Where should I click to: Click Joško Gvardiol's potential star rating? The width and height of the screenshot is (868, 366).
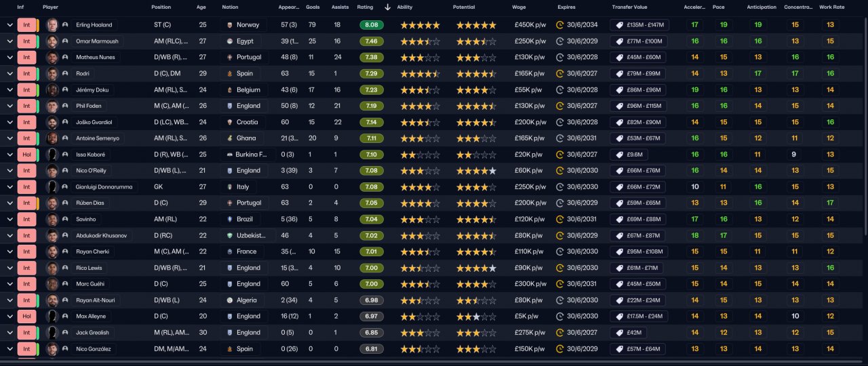pyautogui.click(x=476, y=122)
